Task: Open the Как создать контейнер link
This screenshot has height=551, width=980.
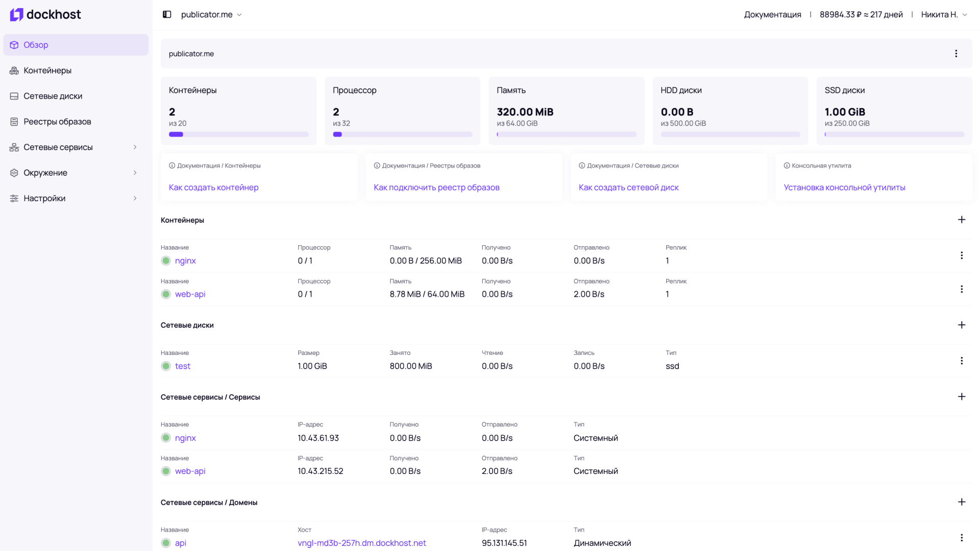Action: tap(213, 187)
